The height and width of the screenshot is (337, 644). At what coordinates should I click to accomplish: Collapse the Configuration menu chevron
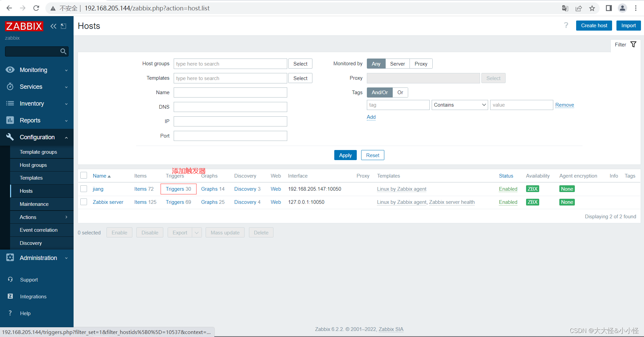coord(66,138)
